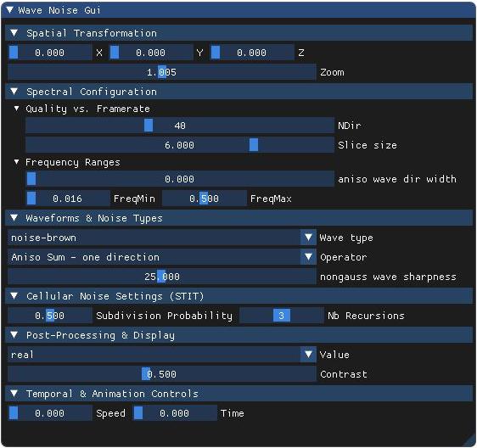477x448 pixels.
Task: Collapse the Spatial Transformation section
Action: pos(14,33)
